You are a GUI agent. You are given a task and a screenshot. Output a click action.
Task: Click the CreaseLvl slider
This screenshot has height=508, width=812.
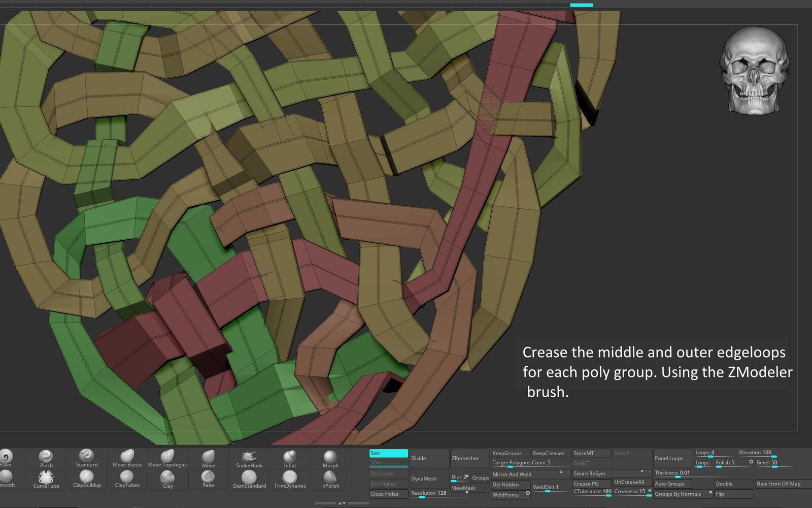tap(632, 492)
